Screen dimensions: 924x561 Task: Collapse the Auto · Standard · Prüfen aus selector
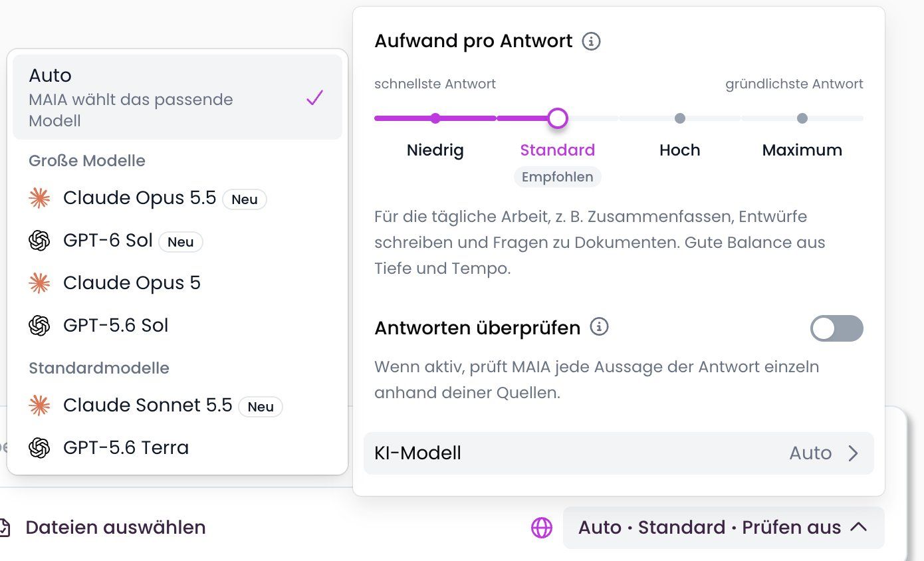(x=724, y=528)
